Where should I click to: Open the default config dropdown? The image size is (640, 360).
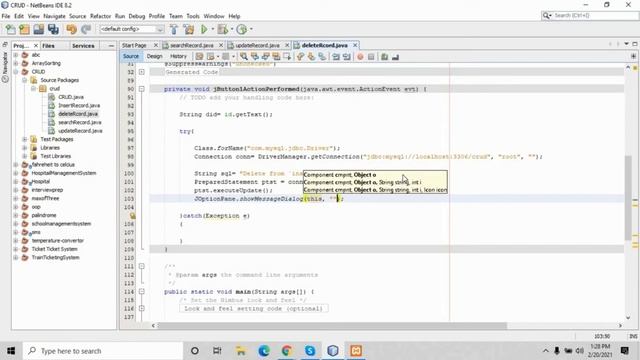click(131, 29)
